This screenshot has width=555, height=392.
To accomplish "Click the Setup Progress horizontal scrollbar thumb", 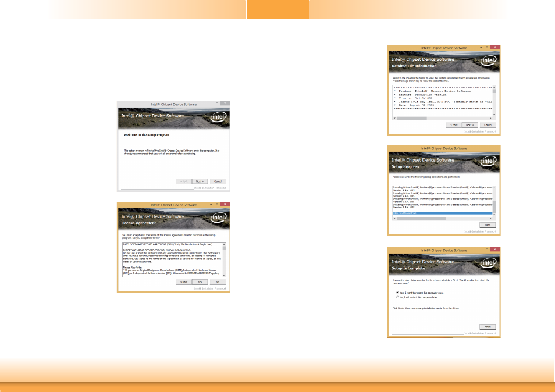I will click(x=422, y=219).
